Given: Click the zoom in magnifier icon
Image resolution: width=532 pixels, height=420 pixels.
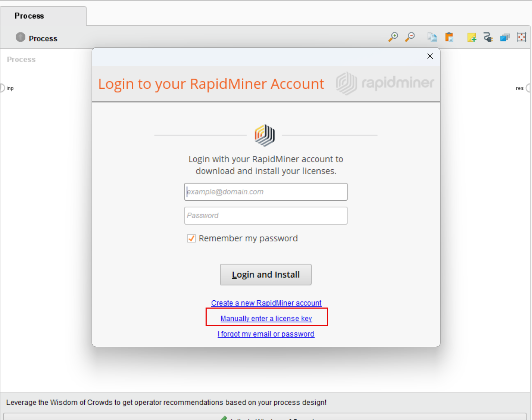Looking at the screenshot, I should (x=393, y=37).
